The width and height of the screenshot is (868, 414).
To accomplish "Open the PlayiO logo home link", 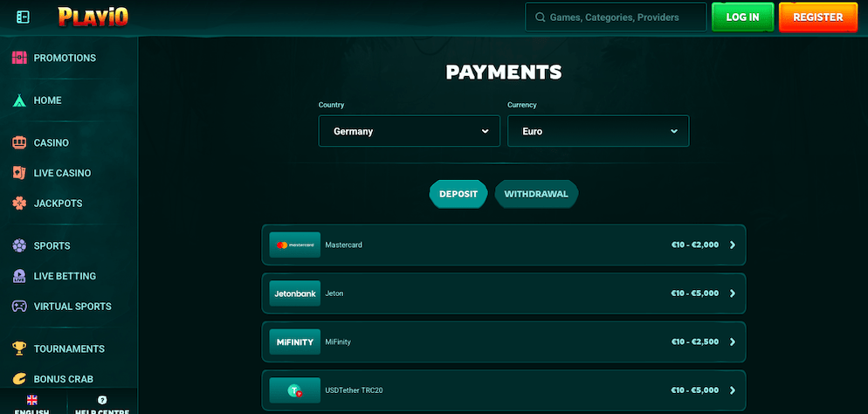I will [93, 17].
